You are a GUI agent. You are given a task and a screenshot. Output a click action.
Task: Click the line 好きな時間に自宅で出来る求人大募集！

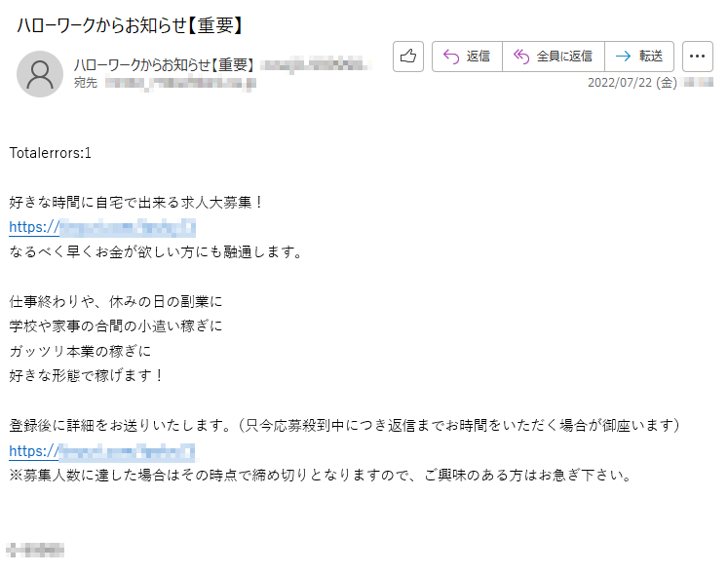[136, 203]
